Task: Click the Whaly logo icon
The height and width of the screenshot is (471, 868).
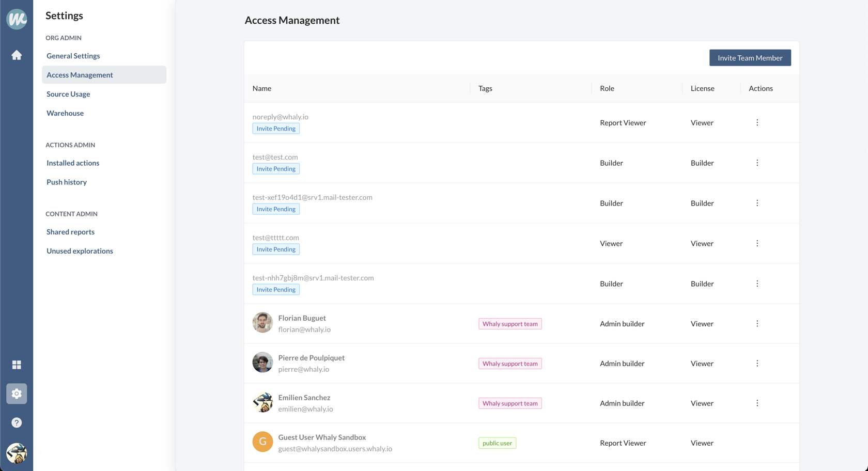Action: 17,19
